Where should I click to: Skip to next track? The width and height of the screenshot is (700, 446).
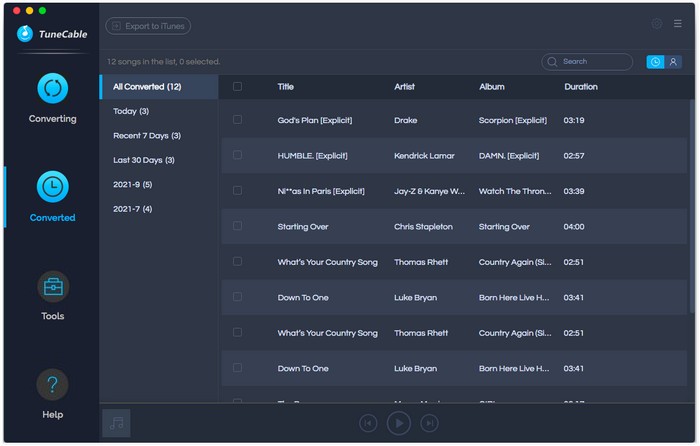point(429,423)
